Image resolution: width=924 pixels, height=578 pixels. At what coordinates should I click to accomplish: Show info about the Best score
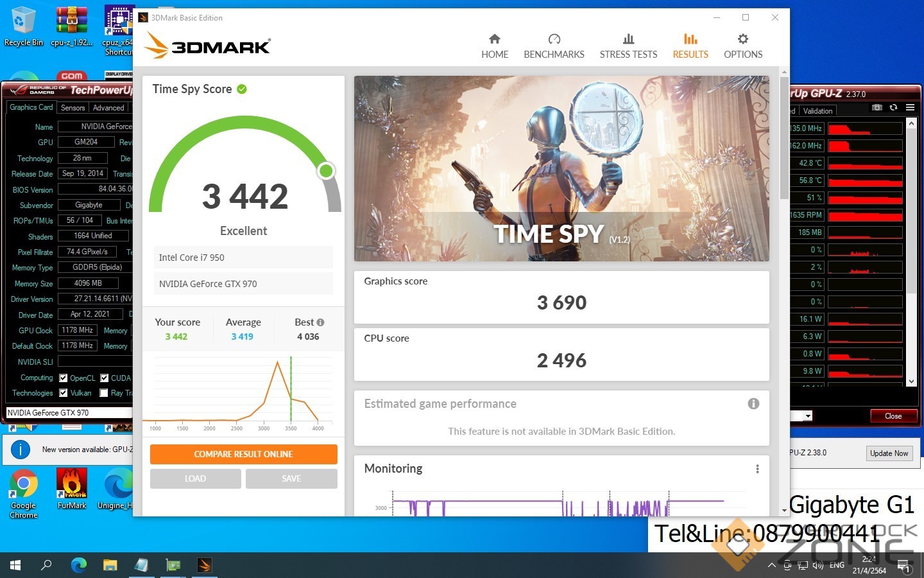[x=320, y=322]
